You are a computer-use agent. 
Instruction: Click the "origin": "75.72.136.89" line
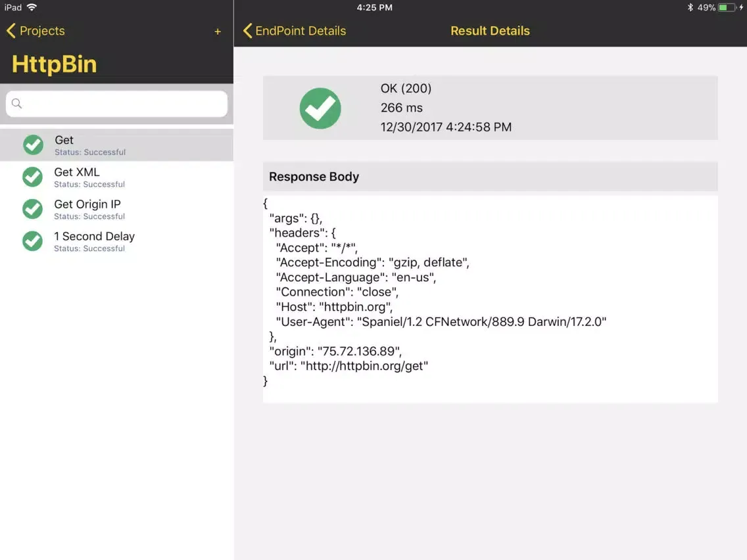[335, 352]
